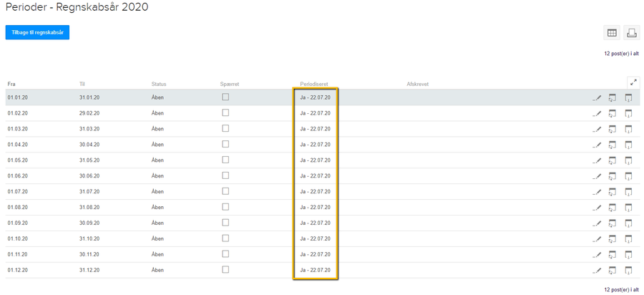This screenshot has height=295, width=644.
Task: Select Åben status in the 01.06.20 row
Action: click(157, 176)
